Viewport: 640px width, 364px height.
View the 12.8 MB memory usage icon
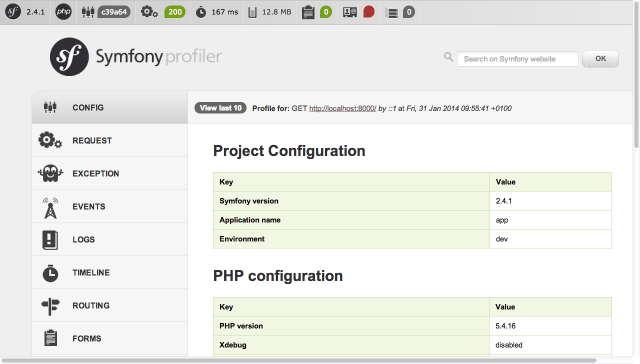(253, 12)
